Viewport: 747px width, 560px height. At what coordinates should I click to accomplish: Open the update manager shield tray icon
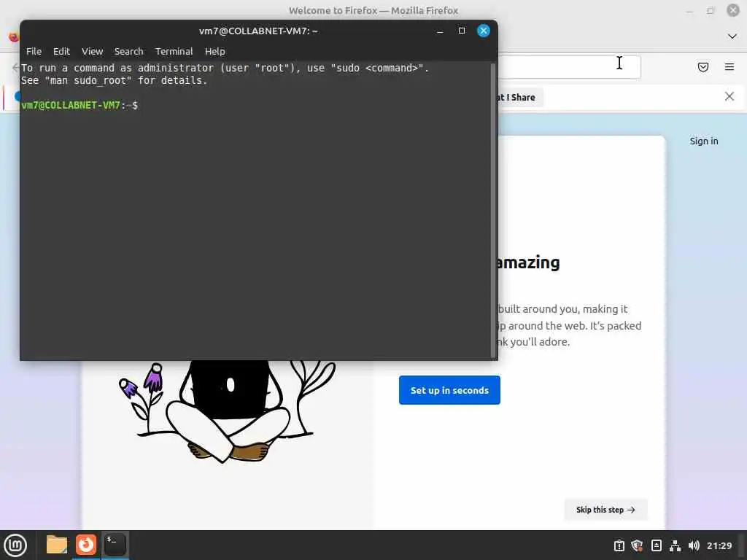point(637,545)
